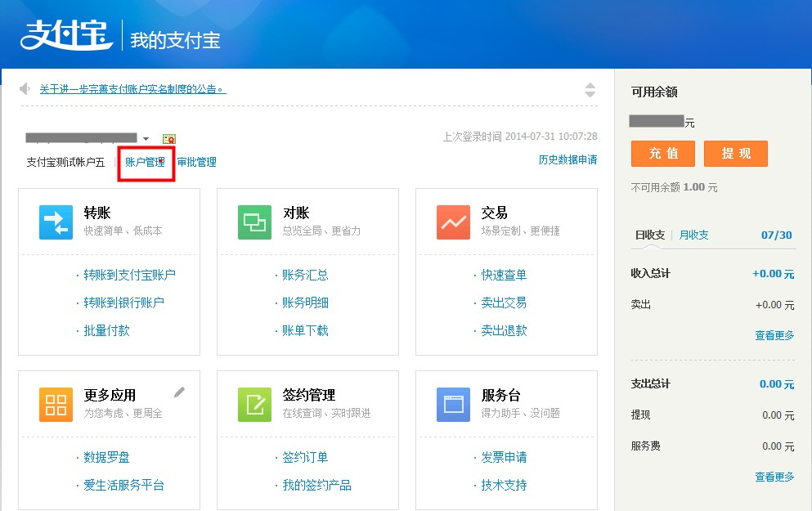Open 签约订单 link
The width and height of the screenshot is (812, 511).
[x=305, y=457]
